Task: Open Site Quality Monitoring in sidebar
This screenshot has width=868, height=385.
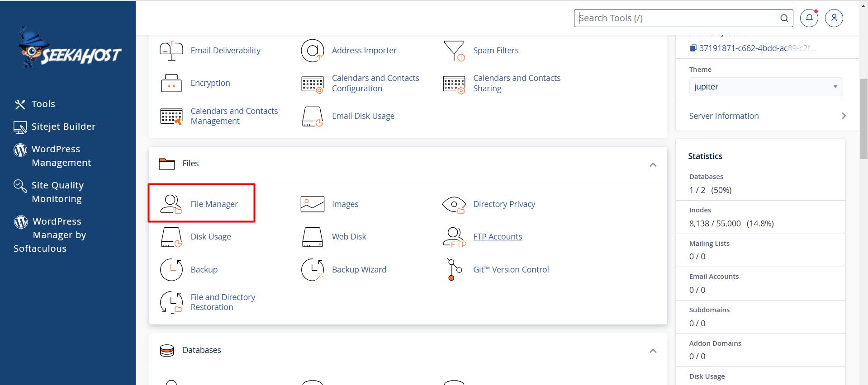Action: point(49,192)
